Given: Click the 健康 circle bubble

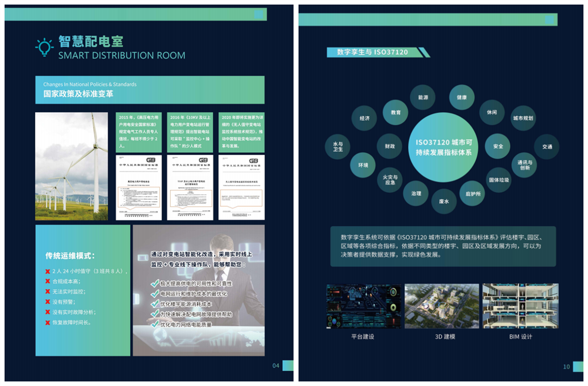Looking at the screenshot, I should click(462, 98).
